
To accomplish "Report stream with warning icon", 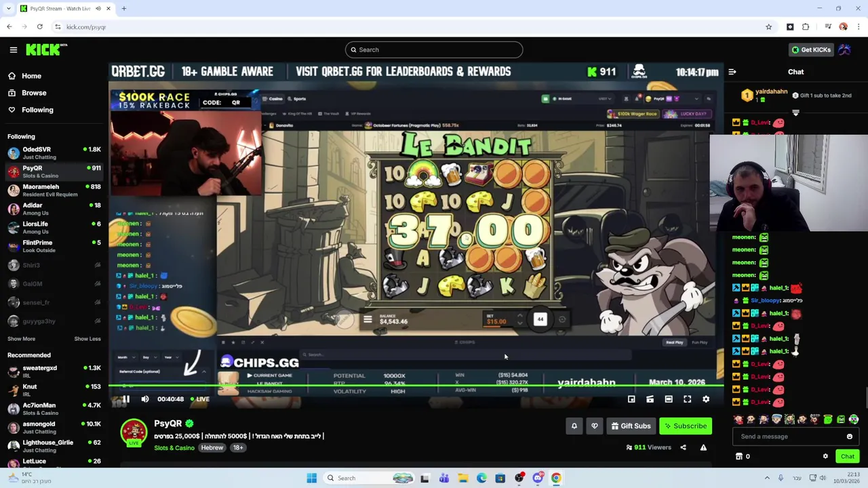I will click(703, 447).
